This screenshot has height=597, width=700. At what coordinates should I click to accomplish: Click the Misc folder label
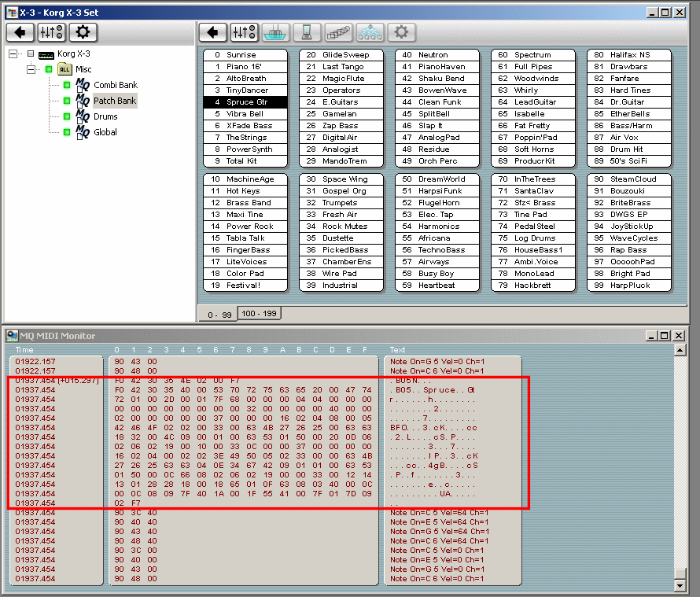[83, 69]
